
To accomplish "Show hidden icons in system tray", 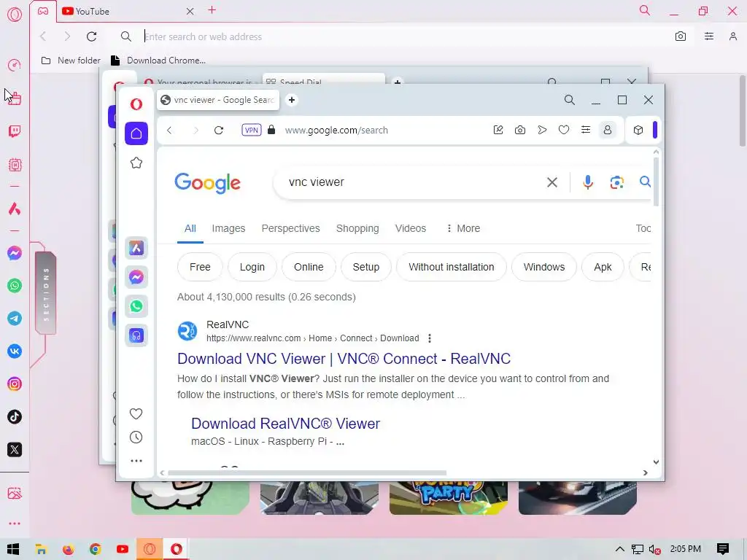I will pyautogui.click(x=620, y=549).
